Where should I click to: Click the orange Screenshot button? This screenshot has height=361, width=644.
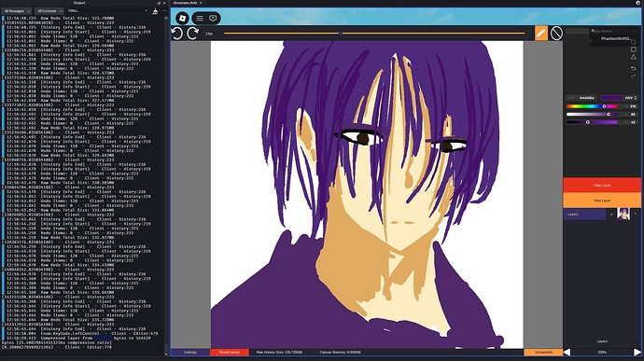[543, 353]
